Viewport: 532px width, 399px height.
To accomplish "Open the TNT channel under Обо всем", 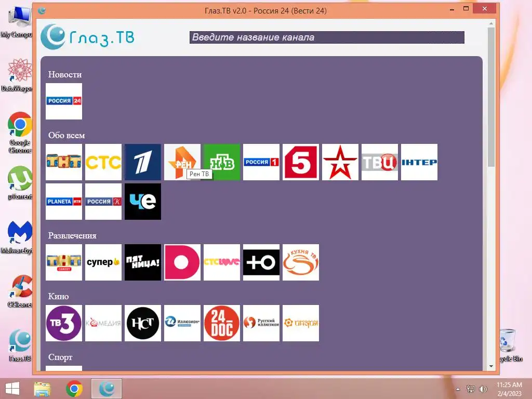I will click(x=64, y=162).
